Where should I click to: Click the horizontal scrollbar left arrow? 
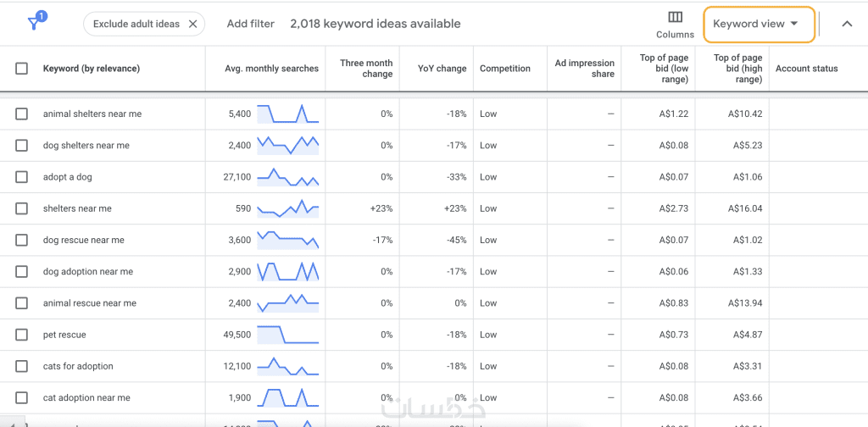(12, 423)
